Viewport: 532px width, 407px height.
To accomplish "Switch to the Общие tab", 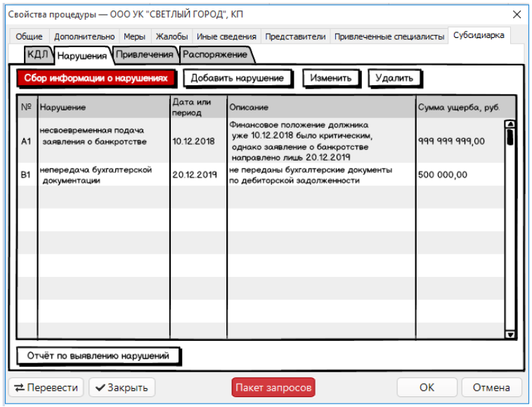I will pyautogui.click(x=29, y=37).
